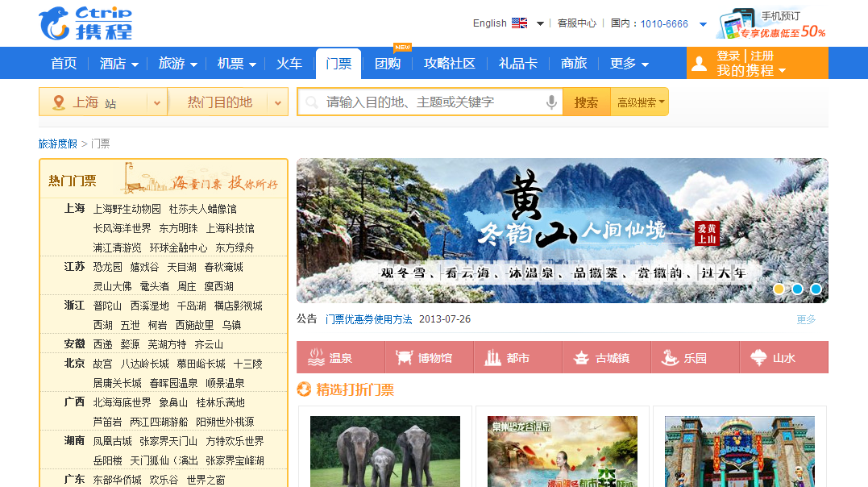Switch banner to third carousel dot
868x487 pixels.
816,289
